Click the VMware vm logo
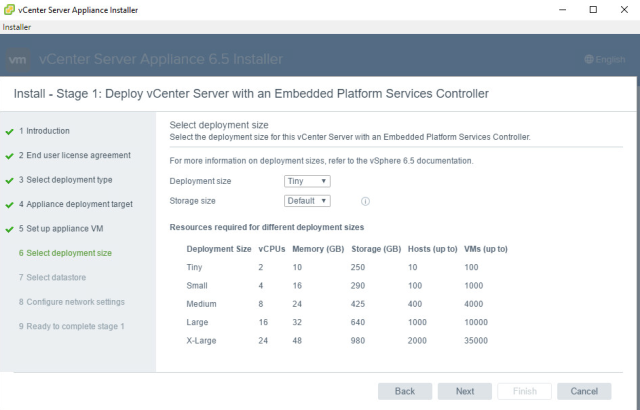This screenshot has height=410, width=640. (x=18, y=60)
